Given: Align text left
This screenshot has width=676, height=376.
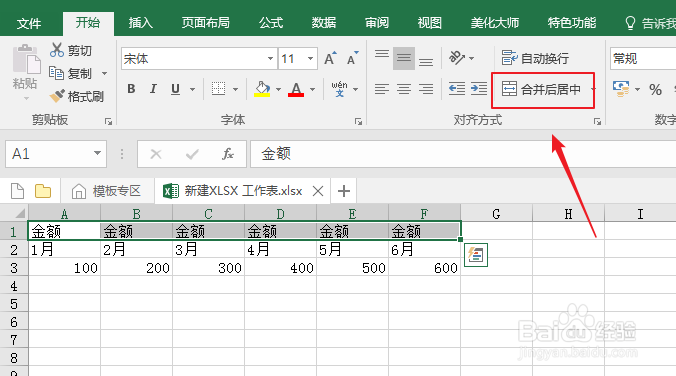Looking at the screenshot, I should pos(382,89).
